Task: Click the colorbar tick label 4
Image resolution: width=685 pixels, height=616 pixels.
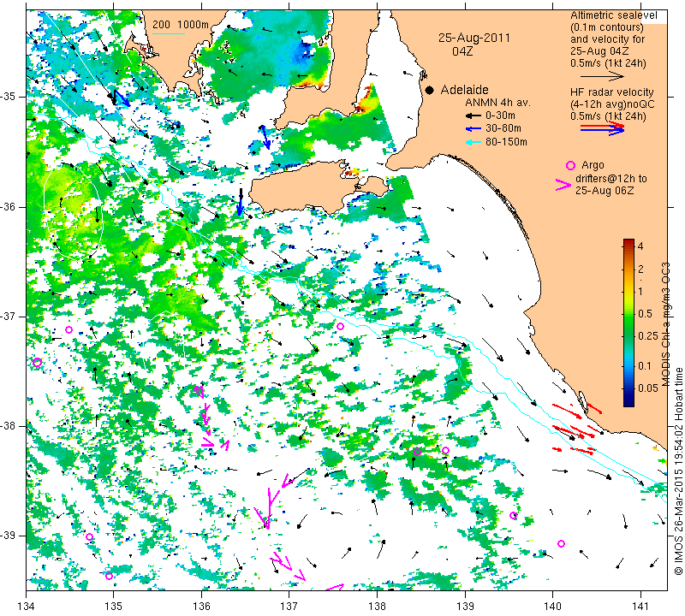Action: tap(640, 246)
